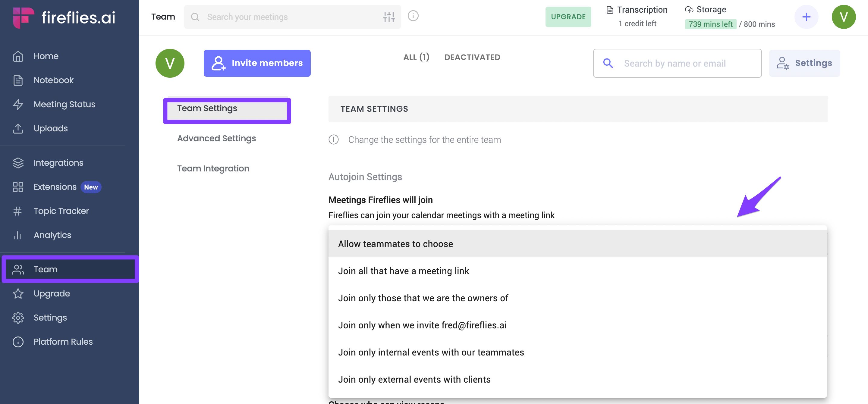The image size is (868, 404).
Task: Click the green UPGRADE button
Action: 568,17
